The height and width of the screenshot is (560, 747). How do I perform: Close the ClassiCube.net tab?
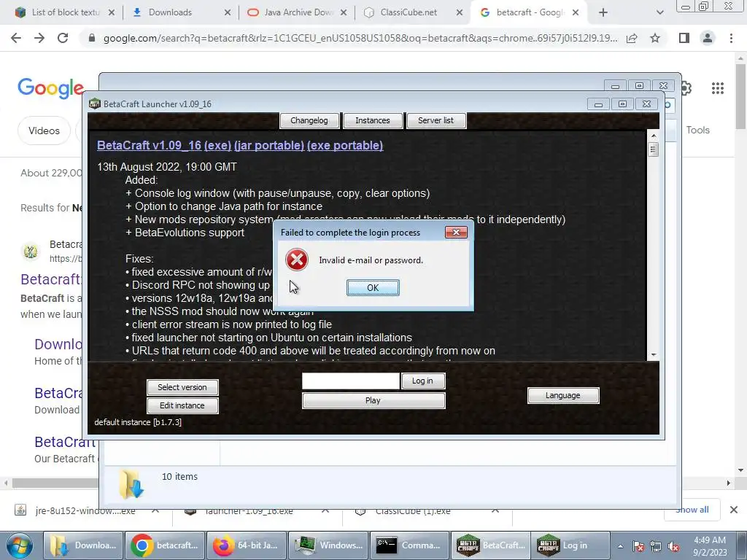(x=460, y=13)
